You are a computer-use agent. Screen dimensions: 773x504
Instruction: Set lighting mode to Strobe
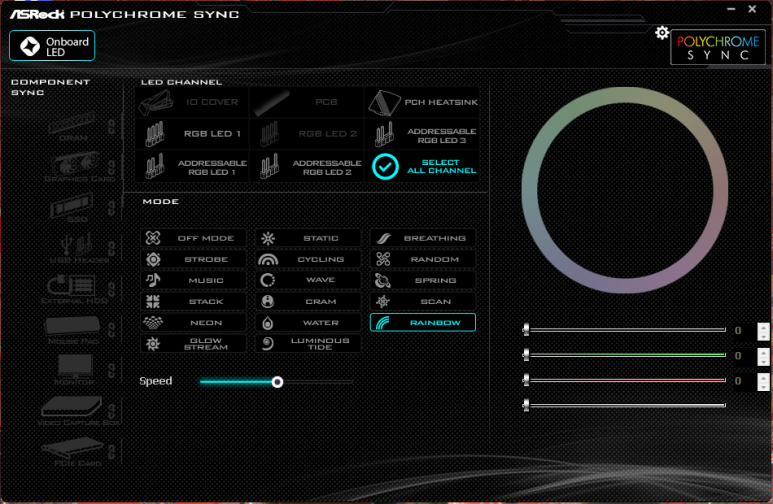pyautogui.click(x=193, y=259)
